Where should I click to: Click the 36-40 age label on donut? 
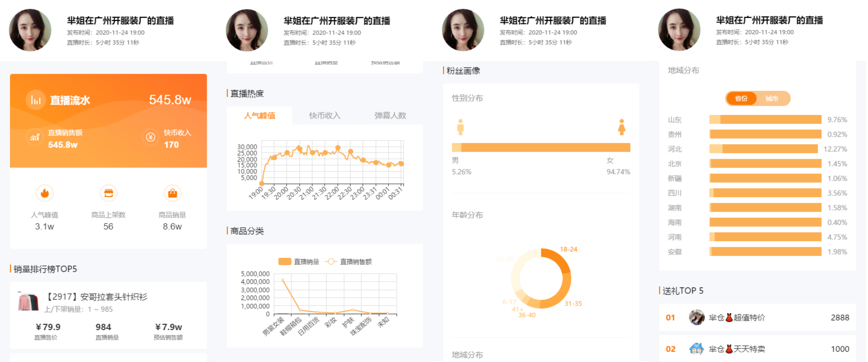[x=527, y=315]
